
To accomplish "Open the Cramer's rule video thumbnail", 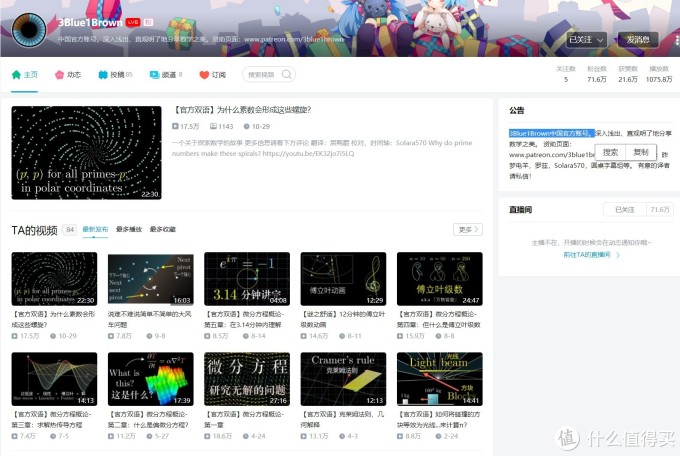I will pos(343,379).
